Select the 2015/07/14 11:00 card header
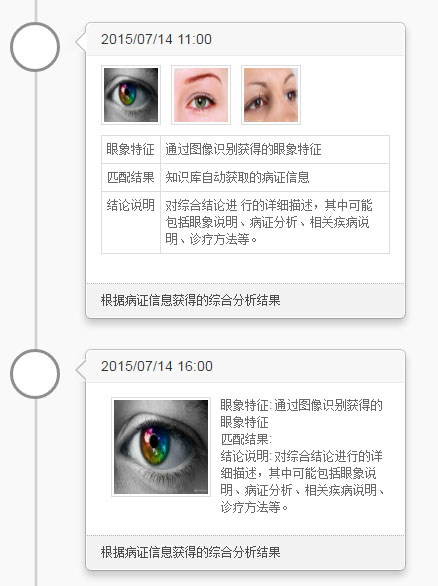The image size is (438, 586). (x=246, y=39)
